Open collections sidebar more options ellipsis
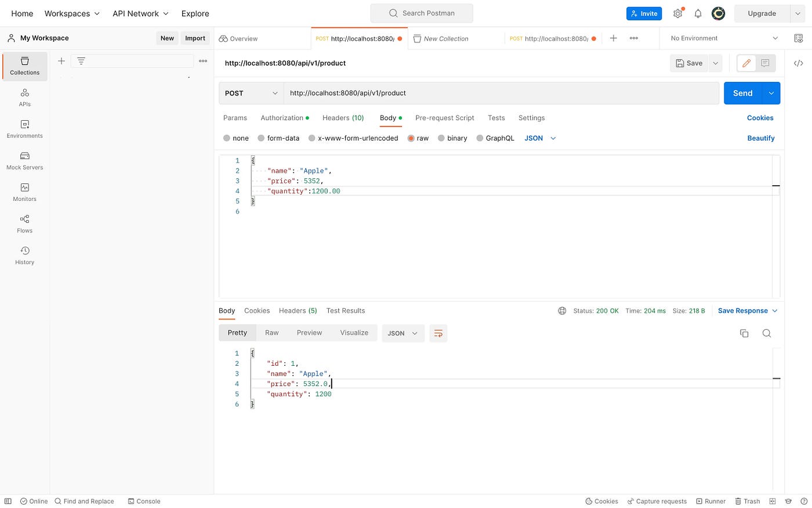The height and width of the screenshot is (508, 812). point(203,61)
